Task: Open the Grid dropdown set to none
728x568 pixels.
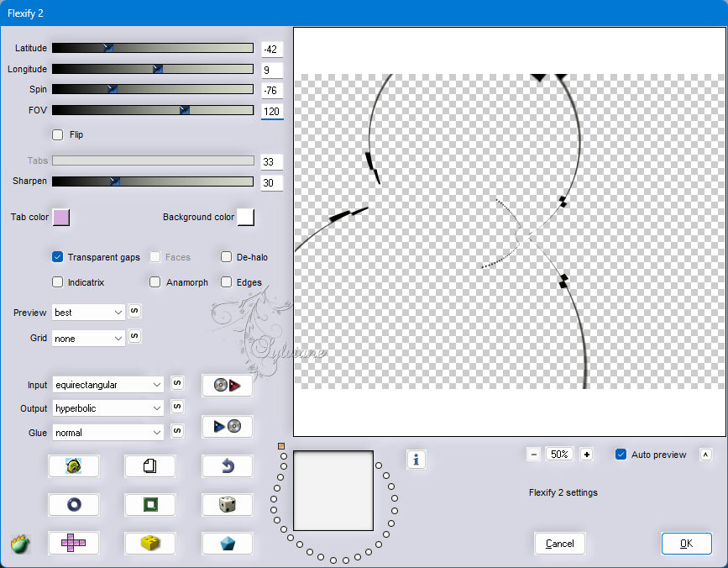Action: tap(89, 339)
